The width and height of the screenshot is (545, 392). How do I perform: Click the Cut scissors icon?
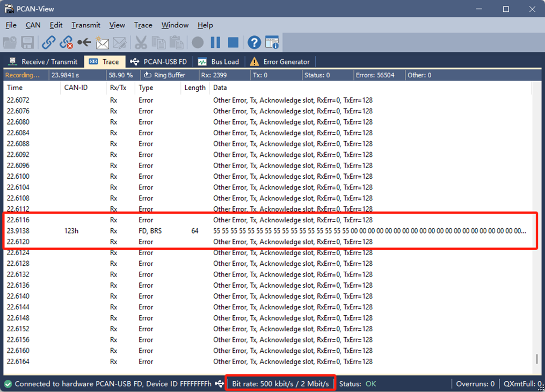click(141, 43)
